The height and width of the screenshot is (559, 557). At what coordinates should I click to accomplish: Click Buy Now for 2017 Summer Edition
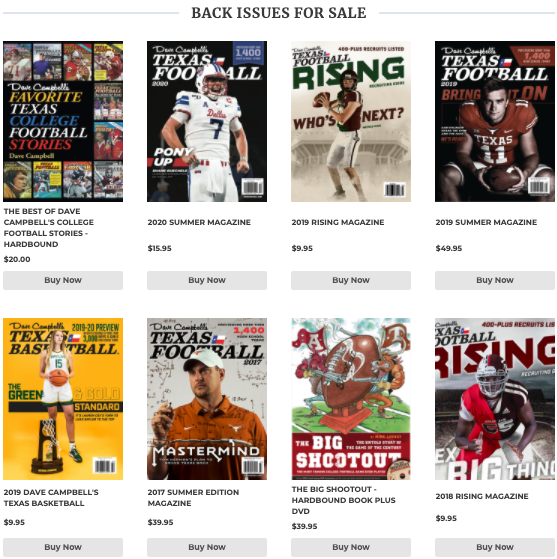pyautogui.click(x=207, y=547)
